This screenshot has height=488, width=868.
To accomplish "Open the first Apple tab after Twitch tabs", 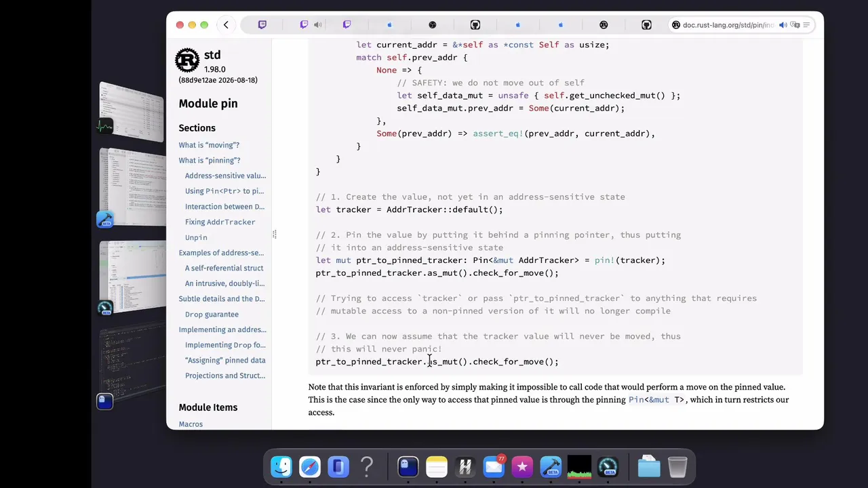I will (x=389, y=25).
